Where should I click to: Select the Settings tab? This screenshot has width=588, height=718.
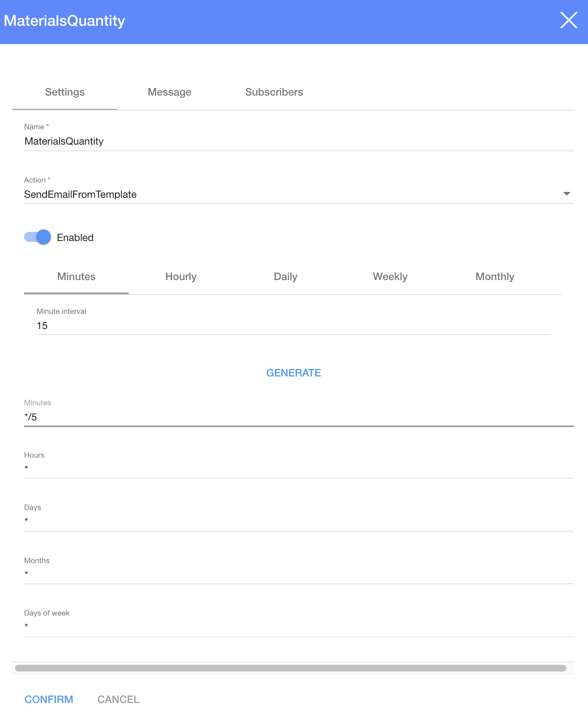click(65, 92)
